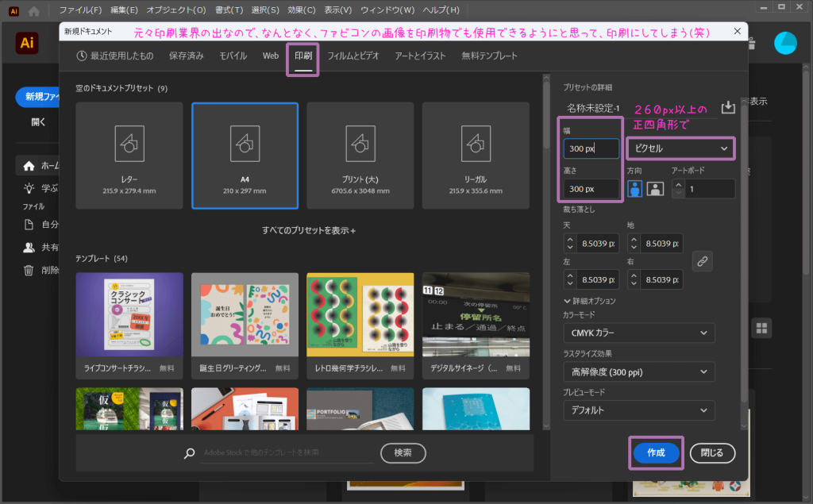Screen dimensions: 813x504
Task: Switch to the 無料テンプレート tab
Action: tap(489, 56)
